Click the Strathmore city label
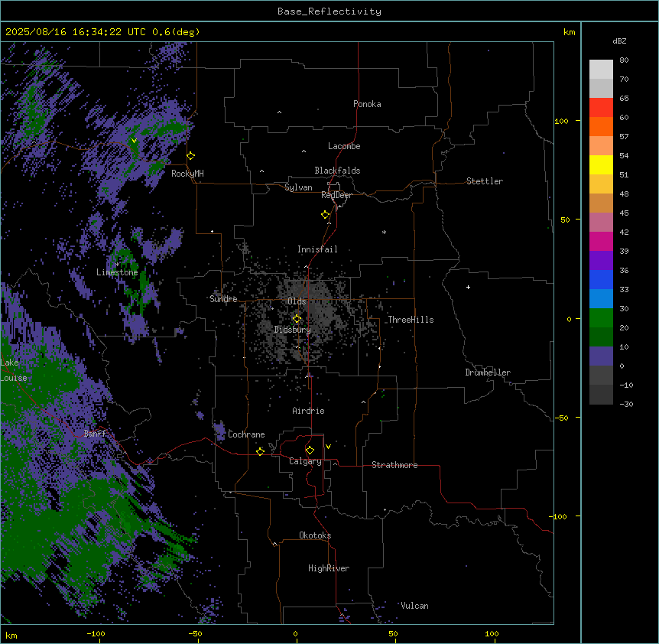659x644 pixels. coord(394,465)
